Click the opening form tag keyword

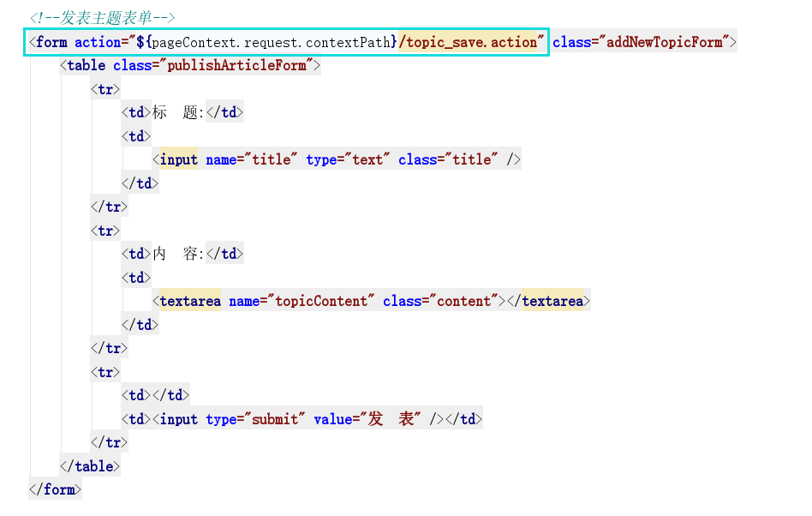click(x=51, y=42)
